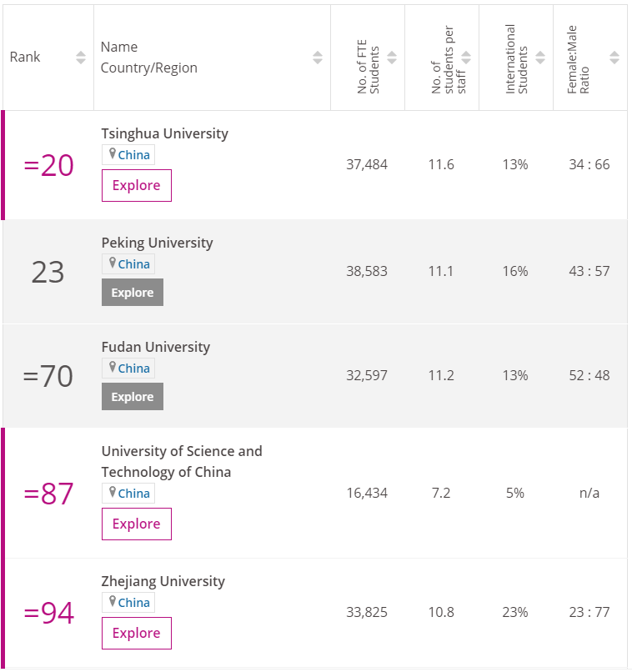Sort by Female:Male Ratio arrows
The image size is (632, 672).
[x=614, y=58]
